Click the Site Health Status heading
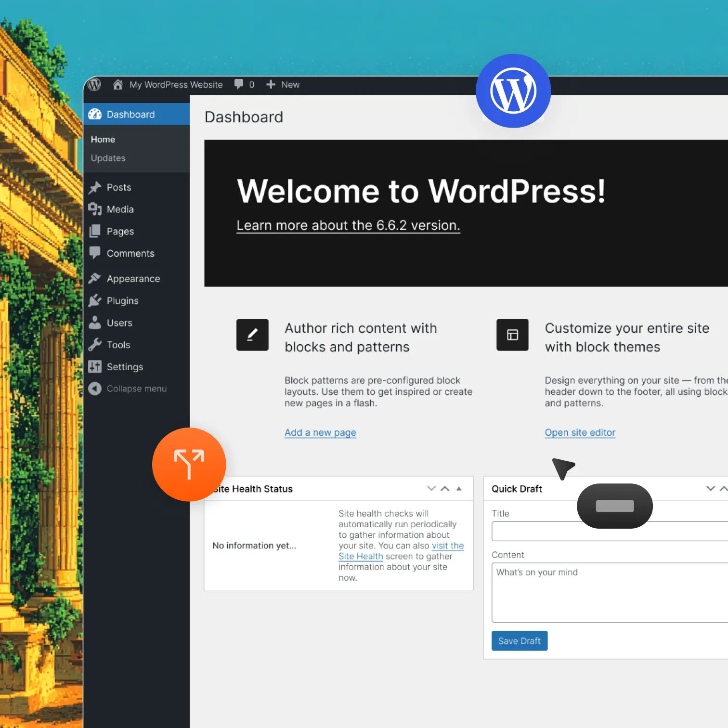This screenshot has width=728, height=728. 253,489
